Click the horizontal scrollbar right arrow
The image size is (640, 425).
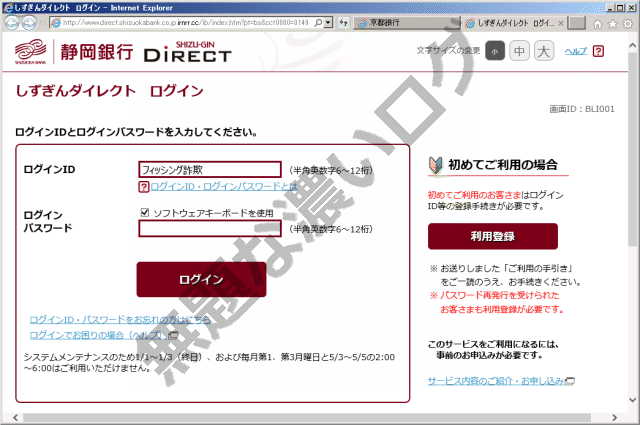[614, 418]
